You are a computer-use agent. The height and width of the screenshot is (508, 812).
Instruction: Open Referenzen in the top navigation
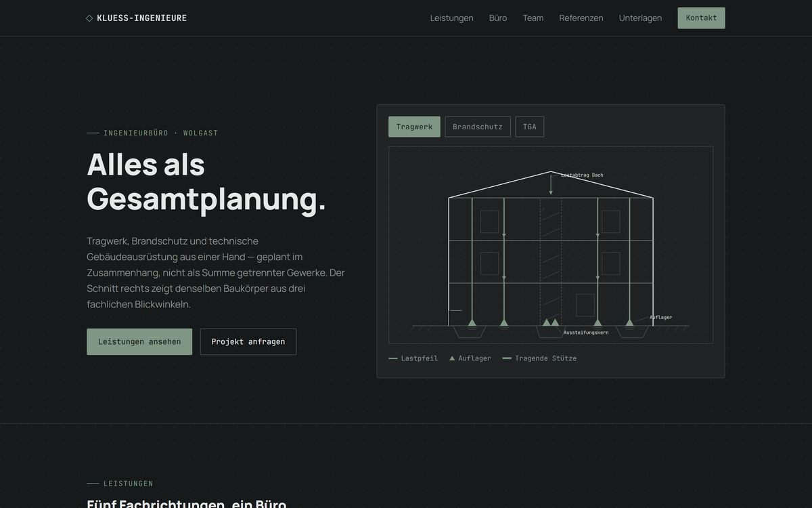(581, 18)
